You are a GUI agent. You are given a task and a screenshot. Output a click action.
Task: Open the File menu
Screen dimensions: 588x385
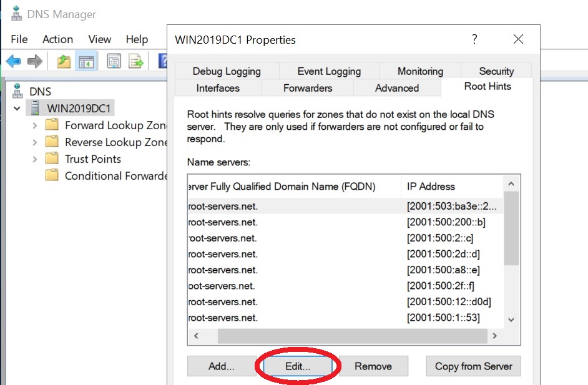click(19, 39)
